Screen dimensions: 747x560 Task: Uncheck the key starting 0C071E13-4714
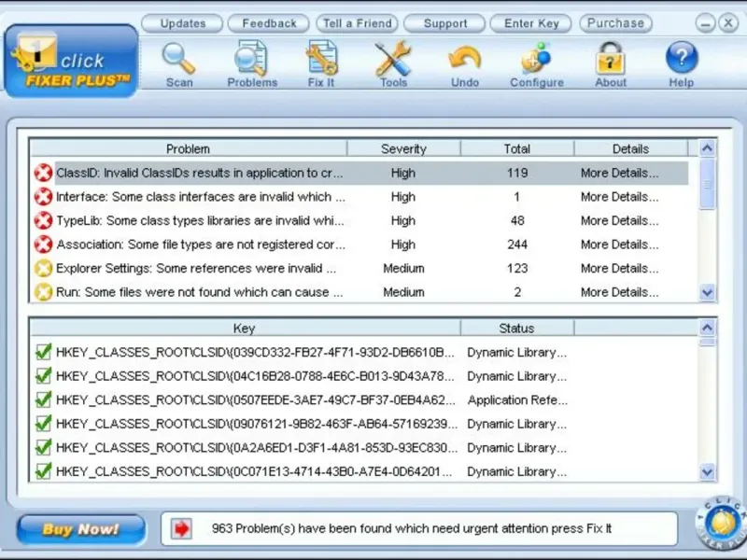point(43,471)
